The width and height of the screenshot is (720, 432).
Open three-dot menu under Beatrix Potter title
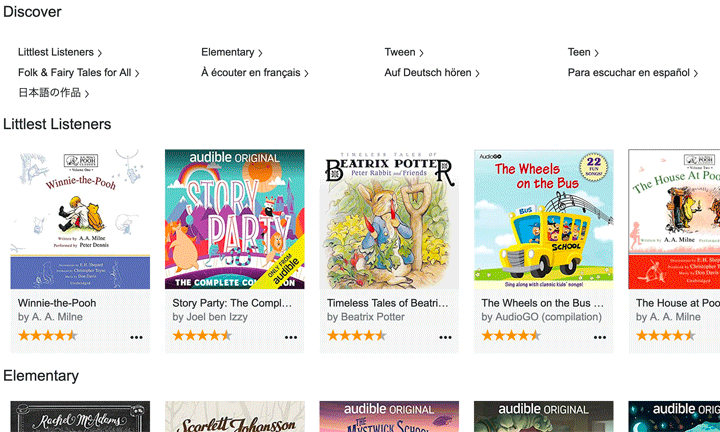click(x=445, y=337)
